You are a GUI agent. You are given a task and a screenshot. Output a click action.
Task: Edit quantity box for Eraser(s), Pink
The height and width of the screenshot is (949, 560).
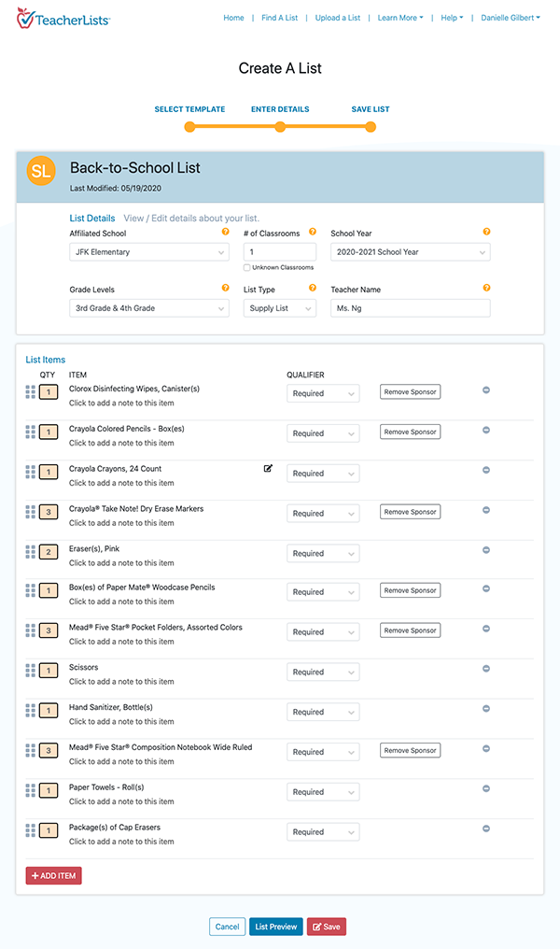tap(49, 552)
